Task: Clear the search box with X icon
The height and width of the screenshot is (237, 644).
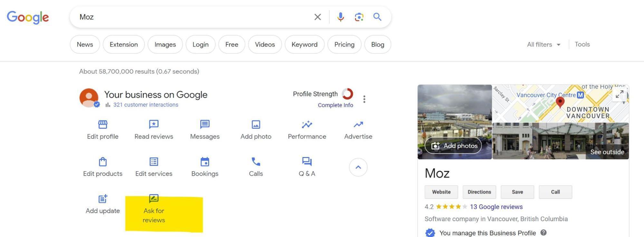Action: (317, 17)
